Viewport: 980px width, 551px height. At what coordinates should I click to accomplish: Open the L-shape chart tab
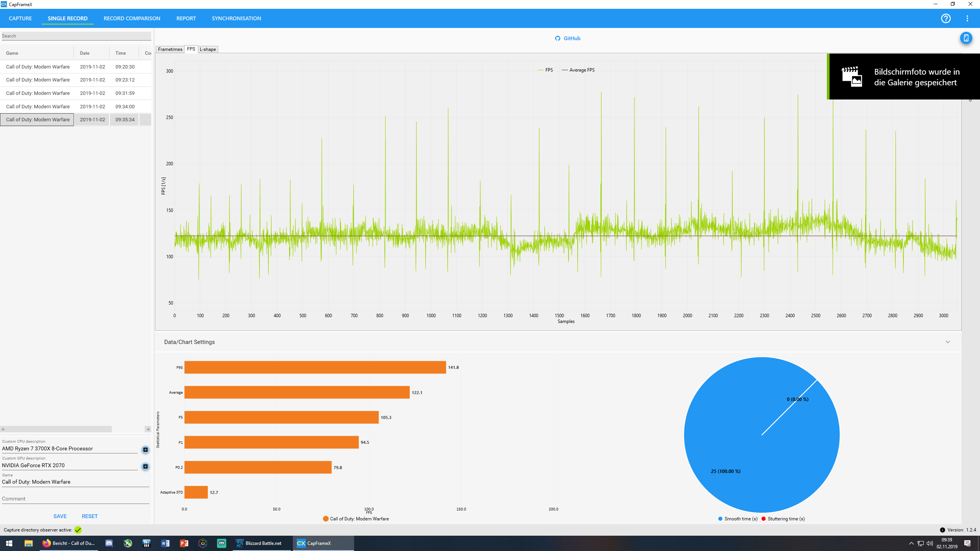[x=208, y=49]
